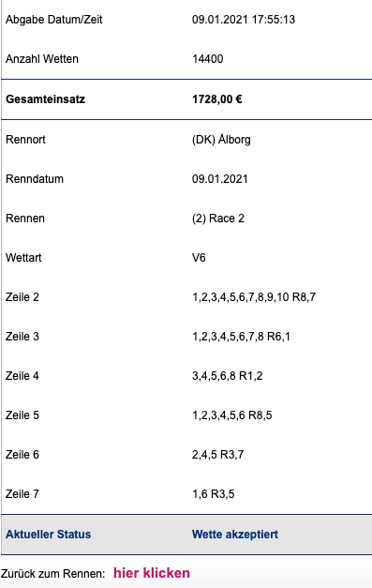Click the Anzahl Wetten value 14400
This screenshot has width=372, height=588.
[x=207, y=59]
